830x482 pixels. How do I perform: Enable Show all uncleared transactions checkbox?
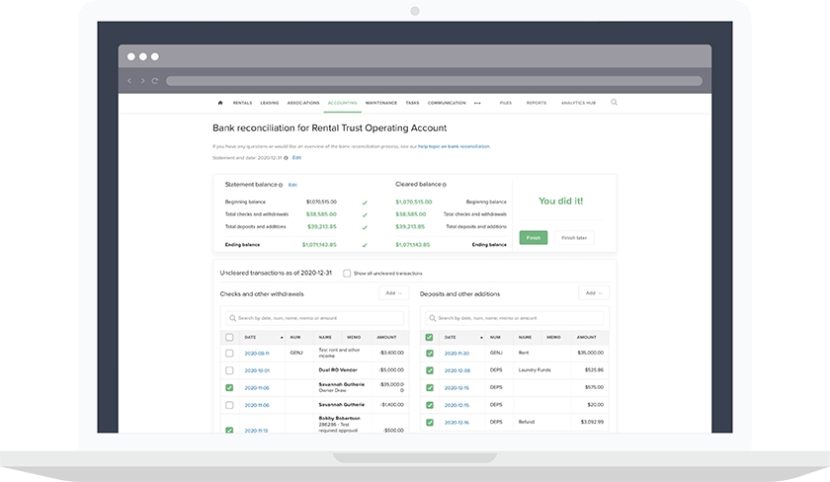346,273
